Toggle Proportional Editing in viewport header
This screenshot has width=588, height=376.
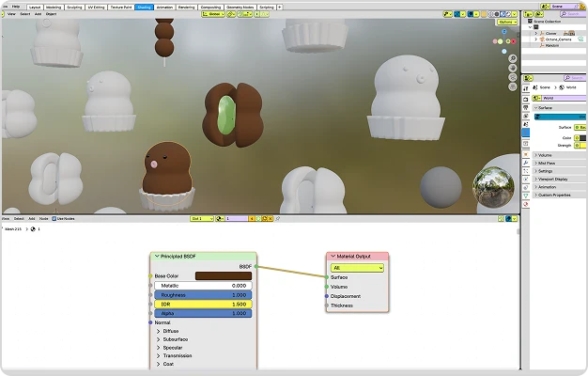[x=256, y=14]
